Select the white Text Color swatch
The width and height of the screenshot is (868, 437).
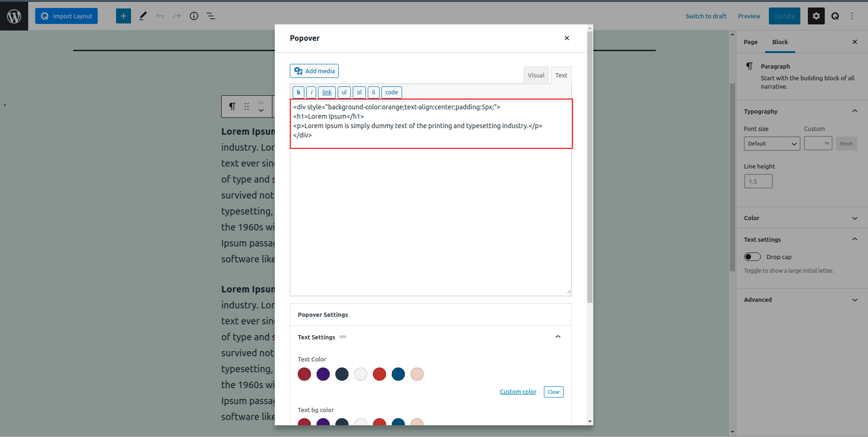361,374
